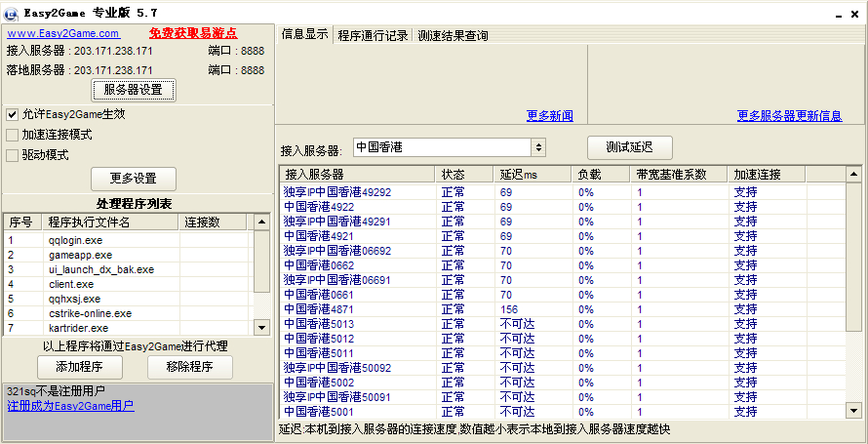Select server 中国香港5011
Viewport: 868px width, 444px height.
563,353
